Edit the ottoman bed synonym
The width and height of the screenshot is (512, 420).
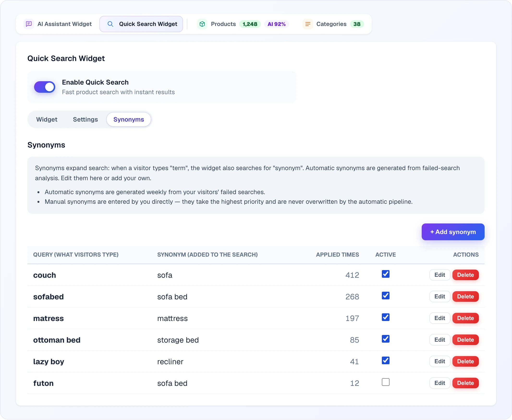(439, 340)
